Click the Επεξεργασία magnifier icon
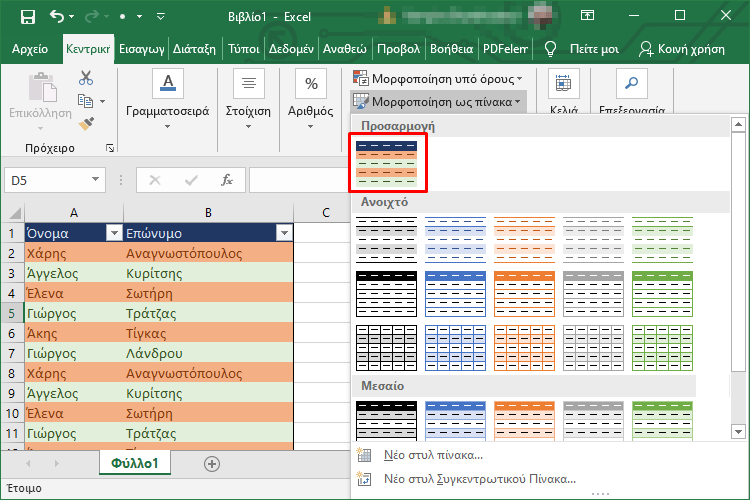750x500 pixels. point(631,83)
